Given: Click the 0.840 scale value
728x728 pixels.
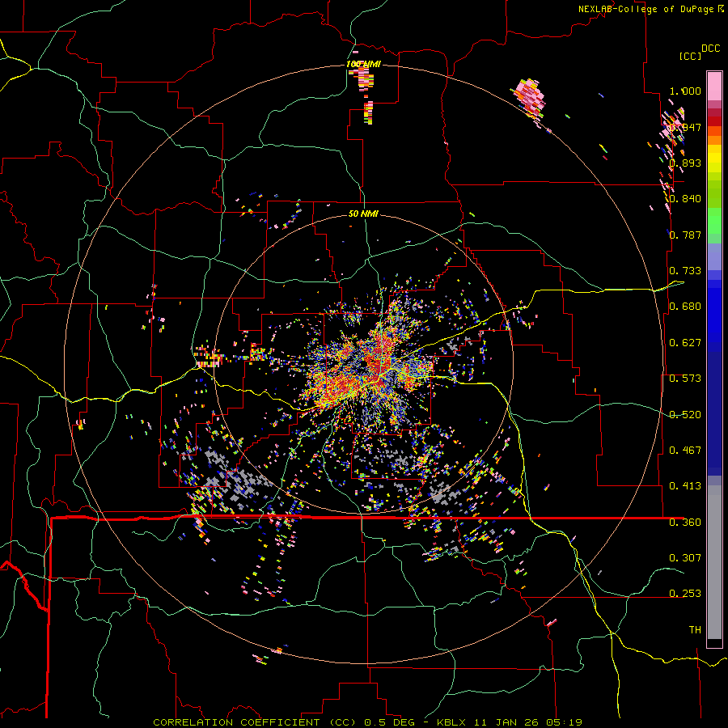Looking at the screenshot, I should tap(685, 199).
